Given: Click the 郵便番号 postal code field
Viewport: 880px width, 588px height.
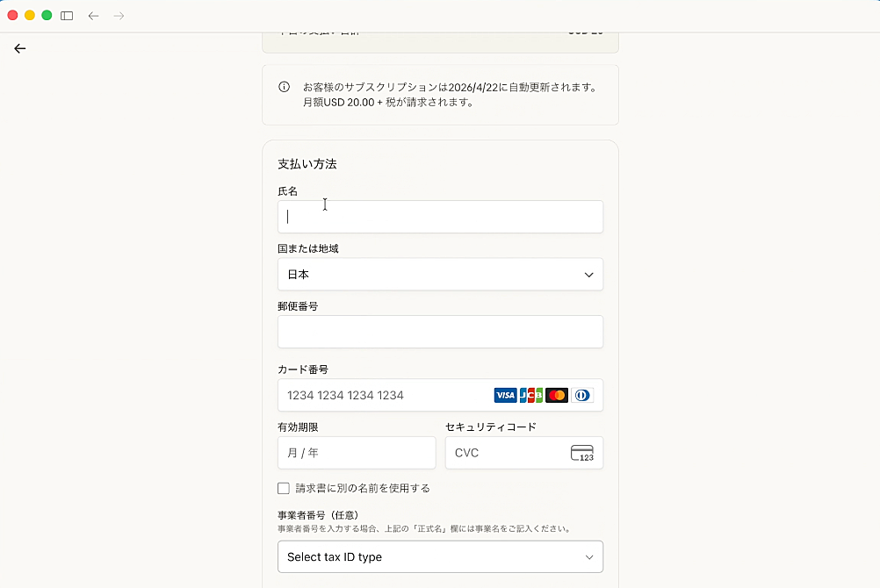Looking at the screenshot, I should tap(439, 332).
